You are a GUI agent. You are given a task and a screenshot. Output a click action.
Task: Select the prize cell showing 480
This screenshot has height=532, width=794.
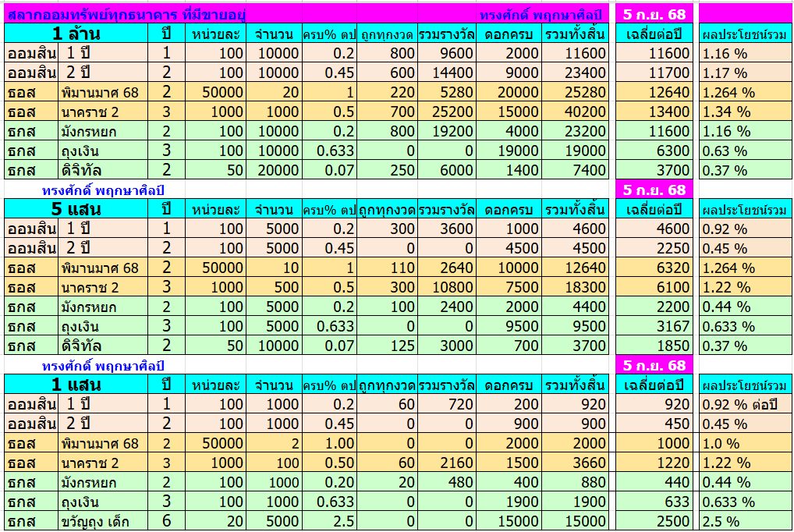click(x=447, y=482)
